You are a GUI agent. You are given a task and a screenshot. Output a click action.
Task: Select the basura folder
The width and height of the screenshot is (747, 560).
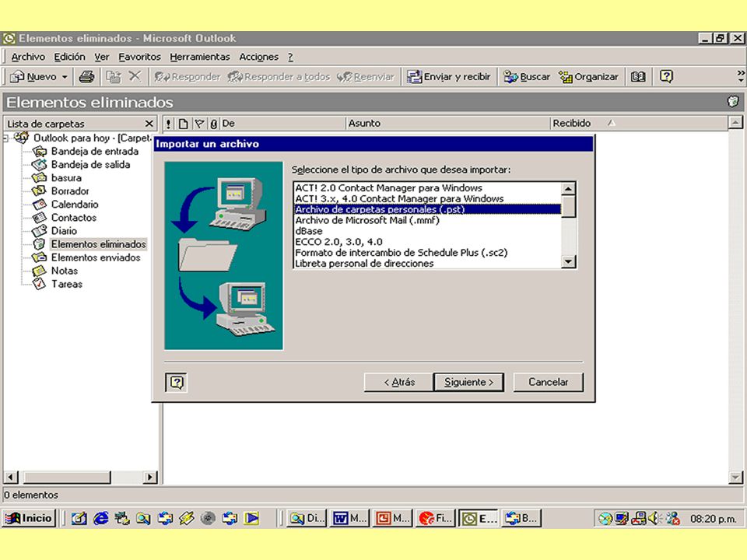click(x=66, y=178)
